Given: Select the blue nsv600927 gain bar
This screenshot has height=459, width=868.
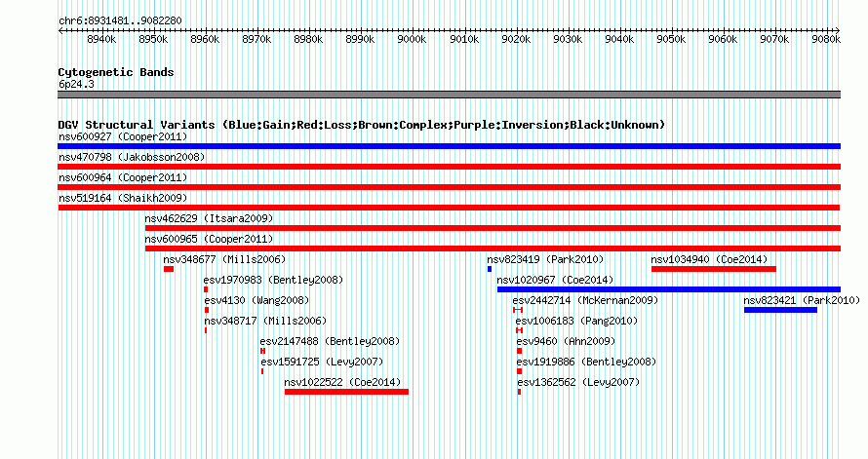Looking at the screenshot, I should coord(449,146).
